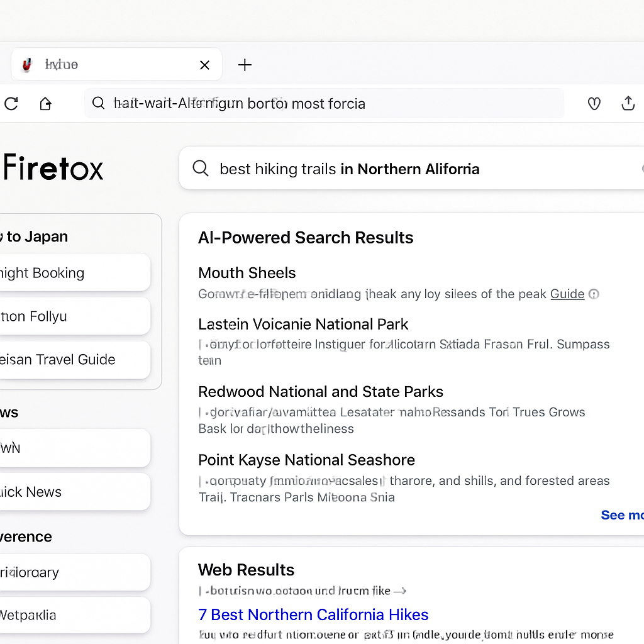Open the 'WN' news sidebar item
This screenshot has width=644, height=644.
point(74,448)
